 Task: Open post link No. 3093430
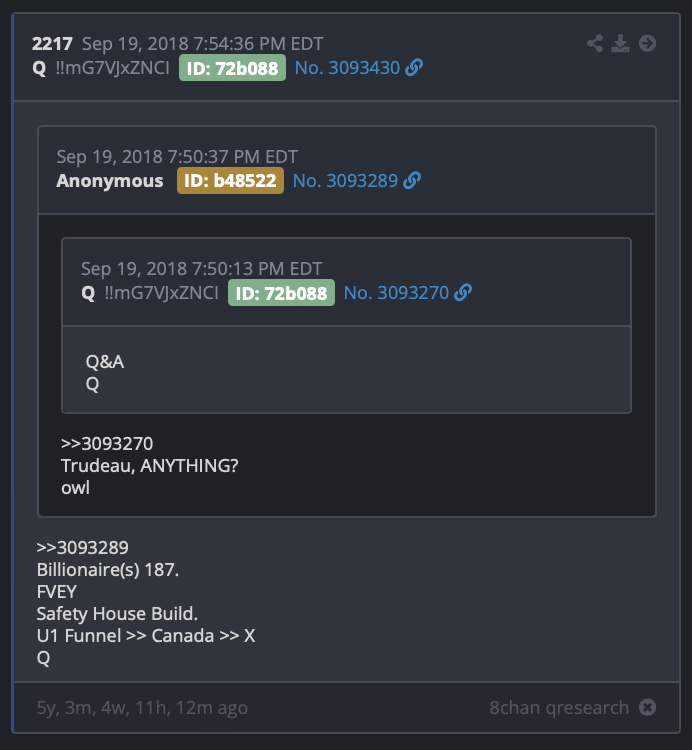click(x=347, y=68)
